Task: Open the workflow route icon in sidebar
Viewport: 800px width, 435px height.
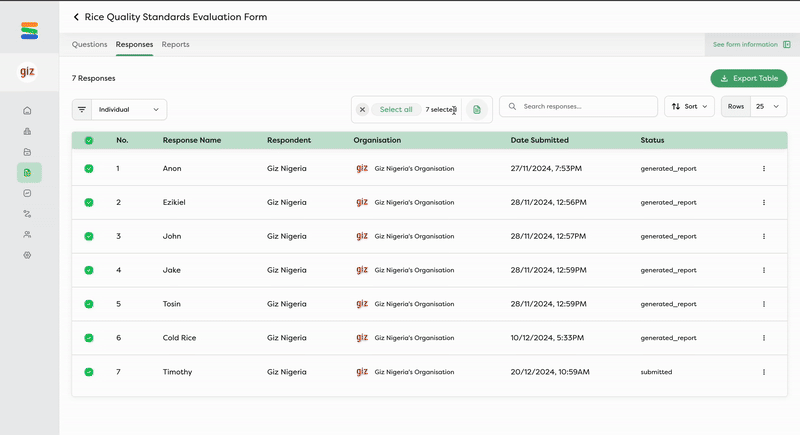Action: pos(27,214)
